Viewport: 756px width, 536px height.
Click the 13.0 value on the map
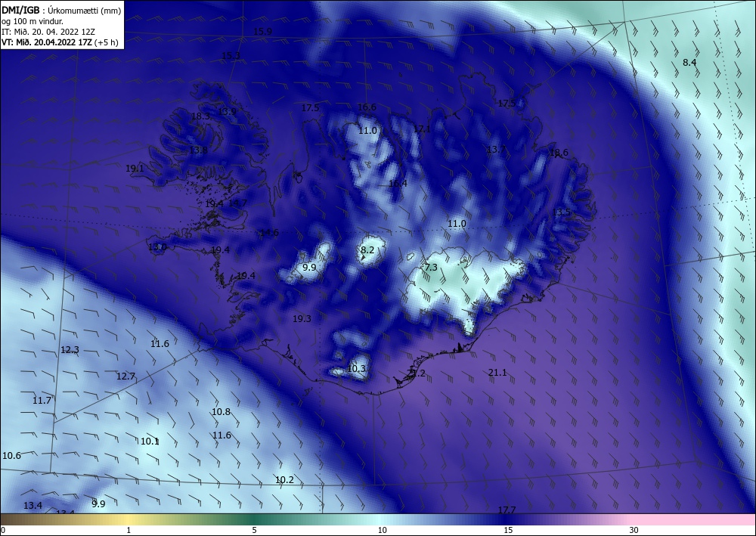pos(157,247)
